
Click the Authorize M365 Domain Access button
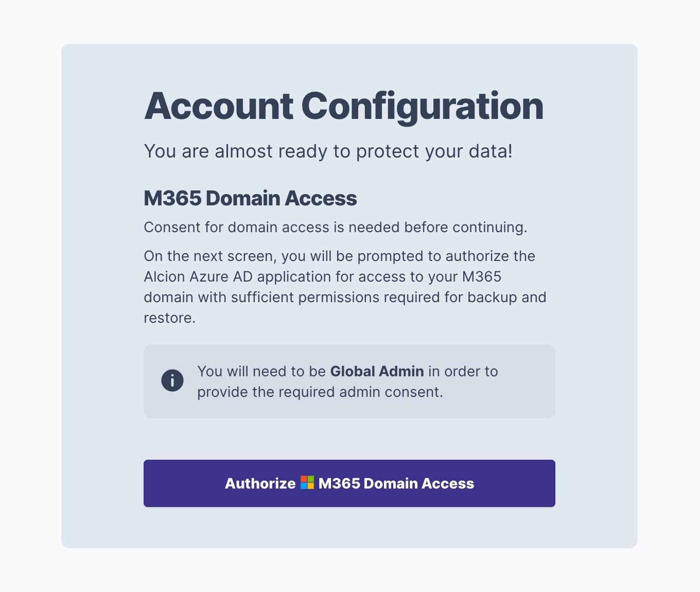tap(349, 483)
